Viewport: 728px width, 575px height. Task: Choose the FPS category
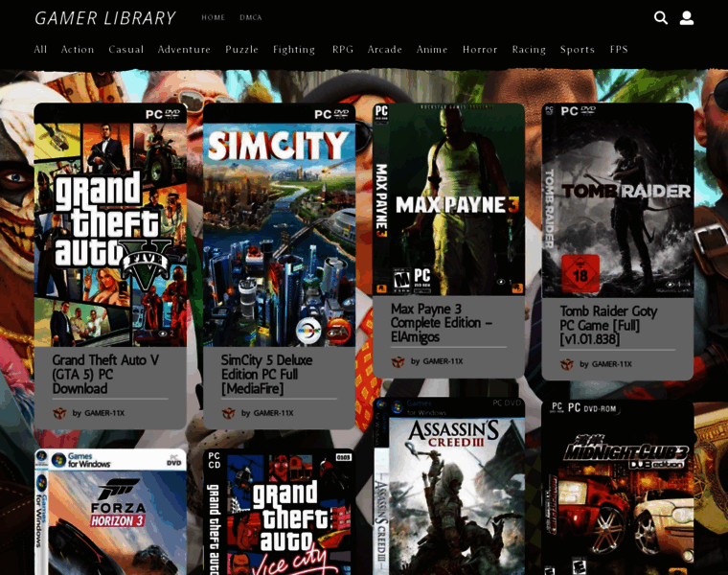619,49
